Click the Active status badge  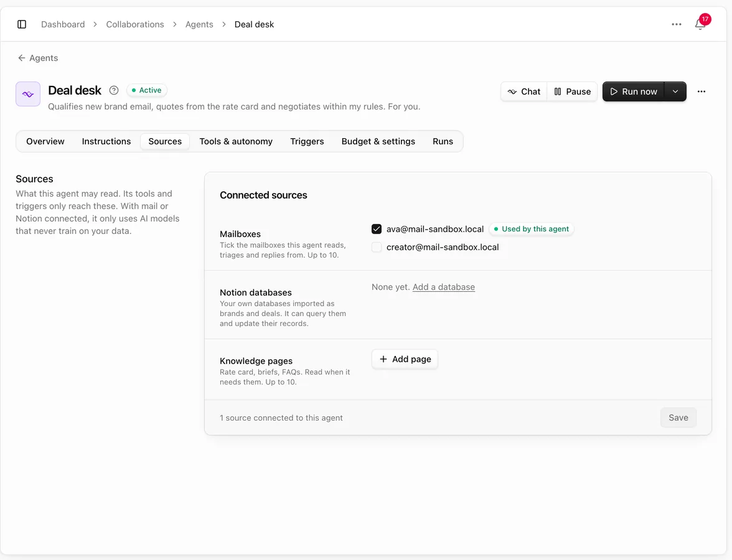(147, 90)
